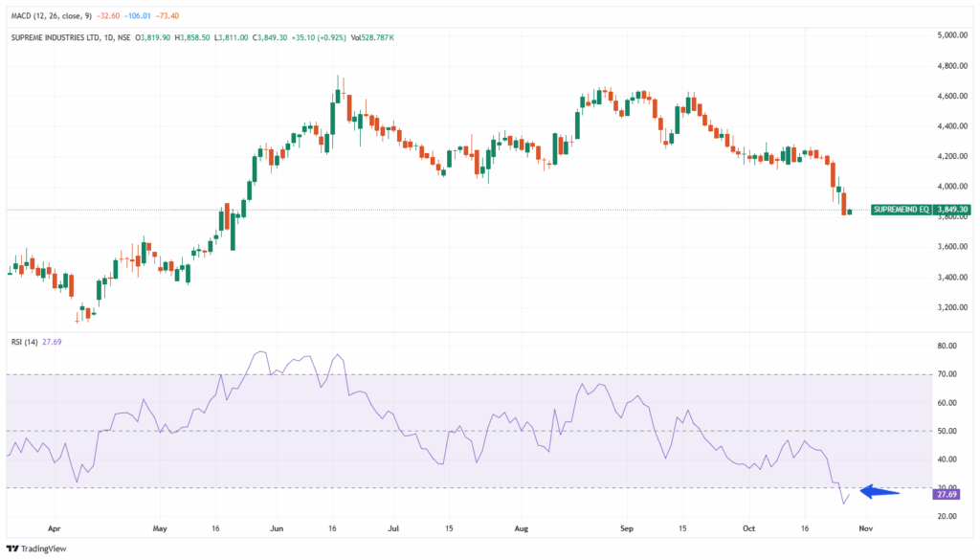The image size is (980, 560).
Task: Select the purple 27.69 RSI value tag
Action: pyautogui.click(x=947, y=494)
